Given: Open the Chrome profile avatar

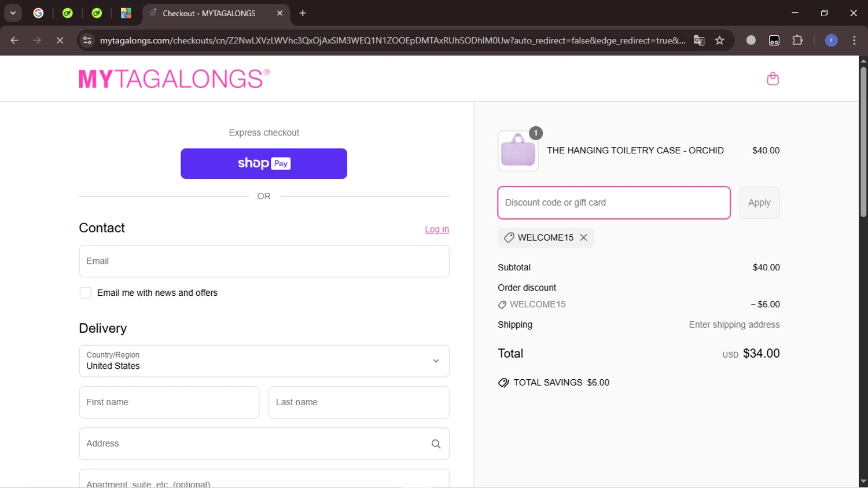Looking at the screenshot, I should pos(831,41).
